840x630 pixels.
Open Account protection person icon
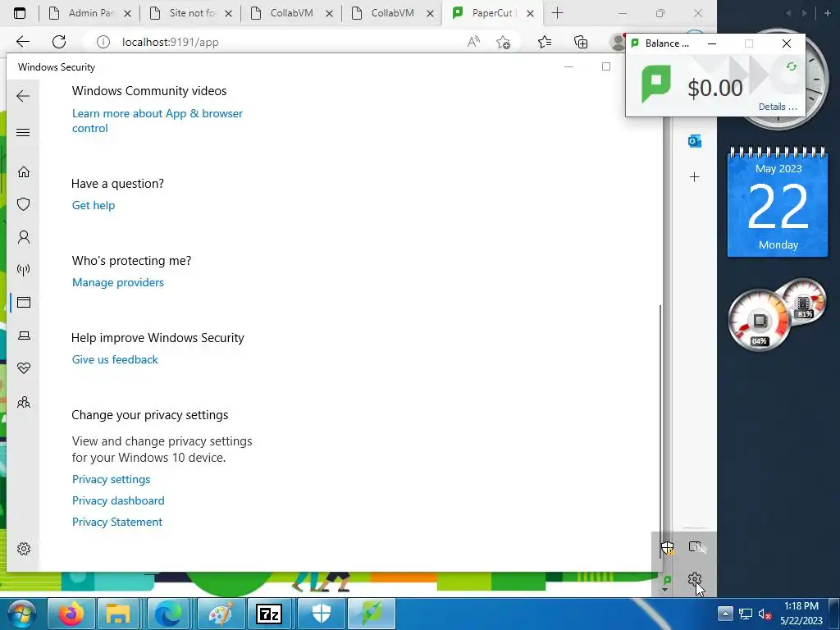pyautogui.click(x=24, y=237)
